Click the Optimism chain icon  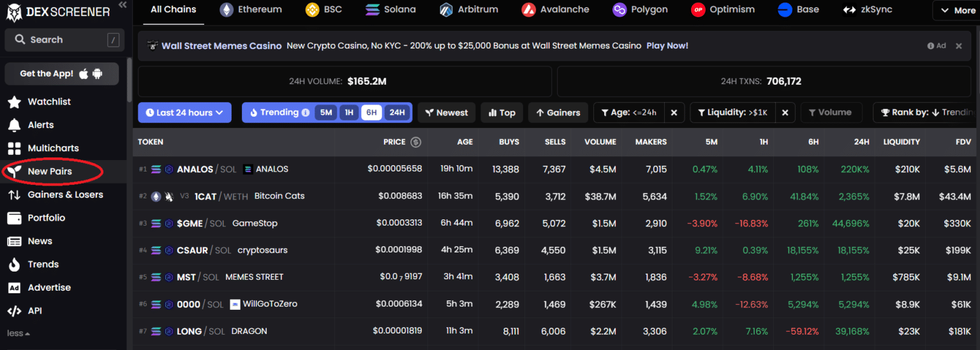(699, 10)
